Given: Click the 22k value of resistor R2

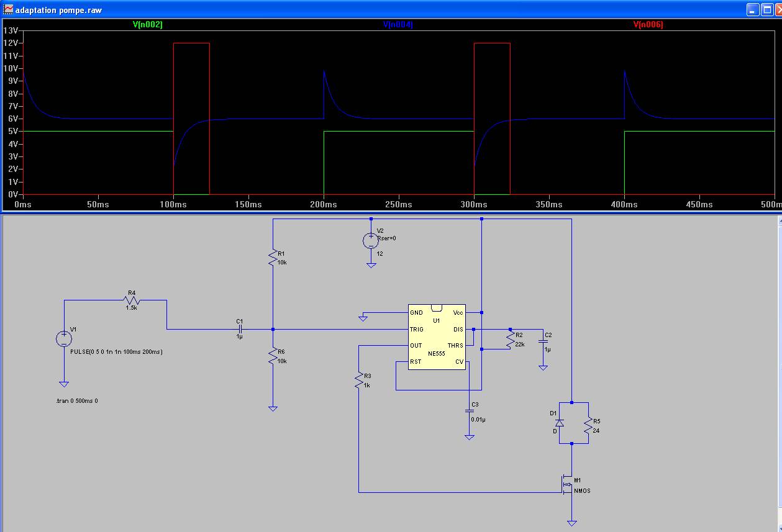Looking at the screenshot, I should coord(520,344).
